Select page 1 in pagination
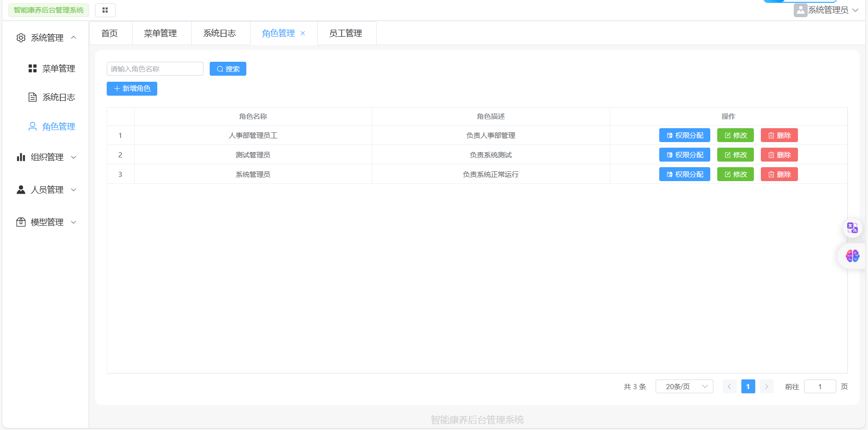This screenshot has width=868, height=430. [748, 386]
